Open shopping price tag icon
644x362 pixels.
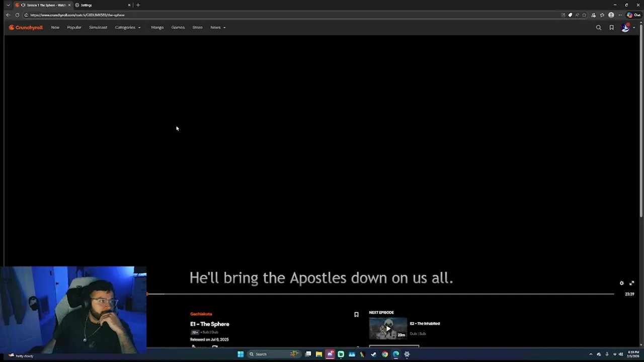click(570, 15)
